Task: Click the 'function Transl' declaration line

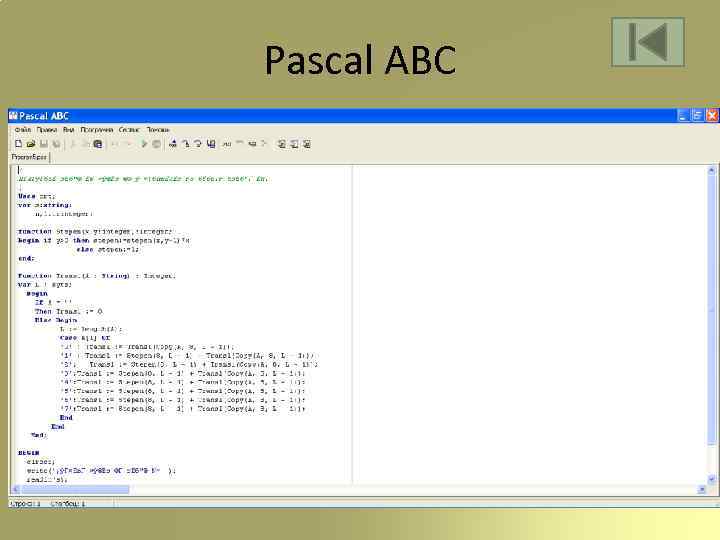Action: pos(96,276)
